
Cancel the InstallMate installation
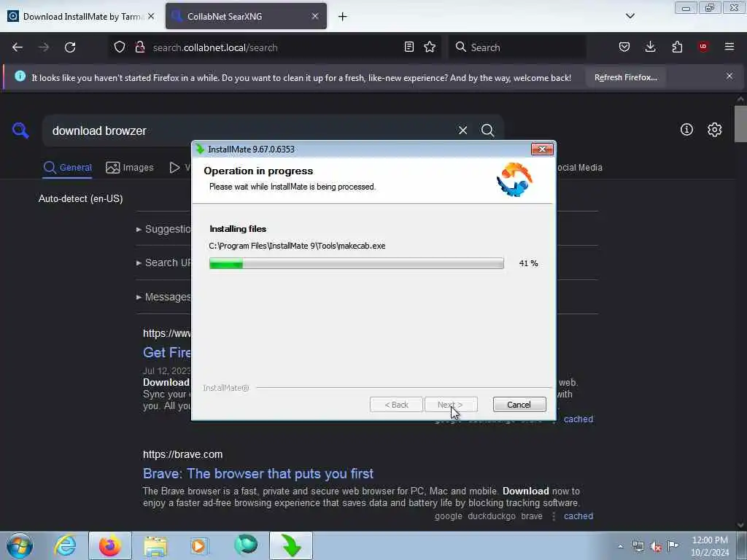click(x=519, y=404)
